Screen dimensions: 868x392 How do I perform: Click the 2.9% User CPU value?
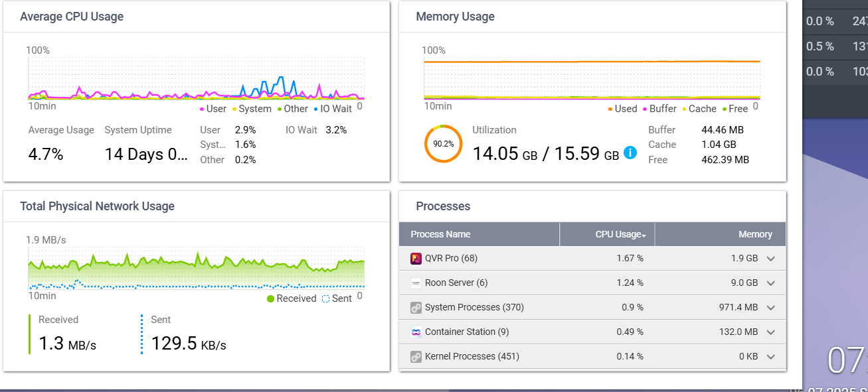coord(245,130)
